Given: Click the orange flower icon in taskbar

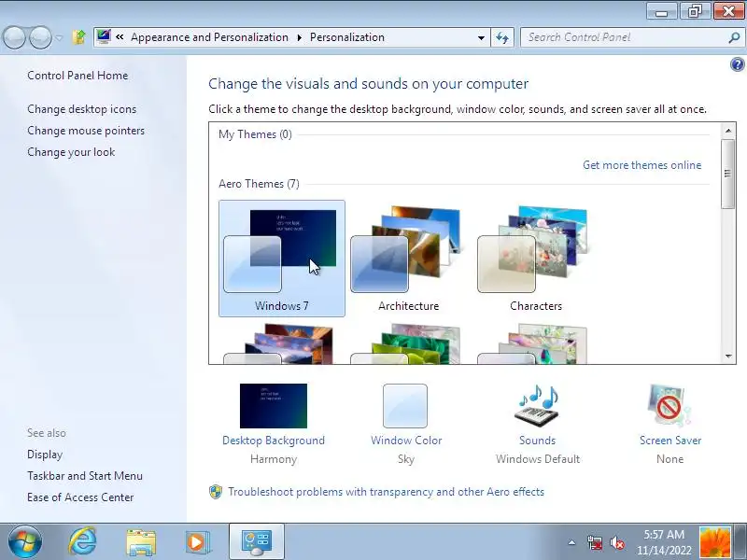Looking at the screenshot, I should point(714,542).
